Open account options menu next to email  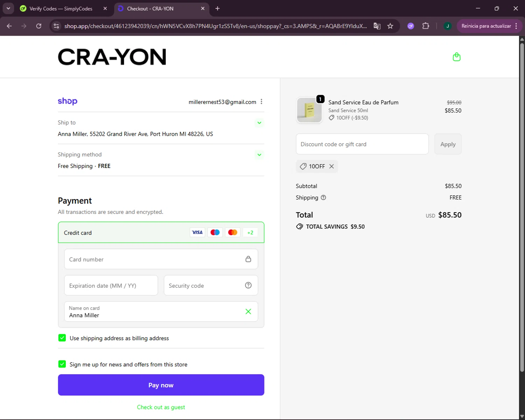(261, 101)
